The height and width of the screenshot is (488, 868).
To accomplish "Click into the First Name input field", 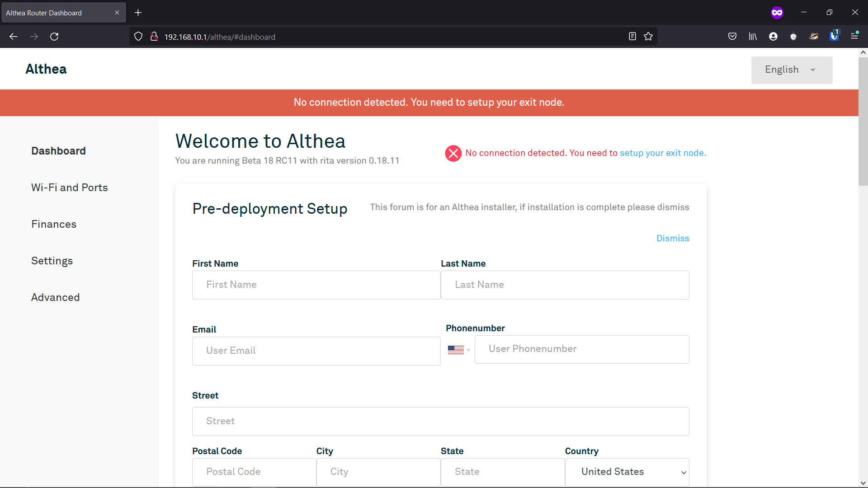I will [316, 284].
